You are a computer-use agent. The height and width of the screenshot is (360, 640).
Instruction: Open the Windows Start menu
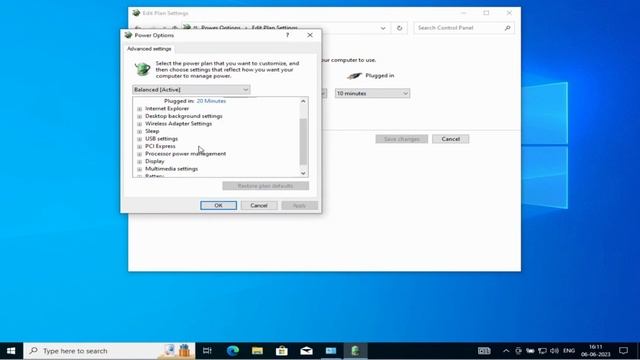(11, 351)
